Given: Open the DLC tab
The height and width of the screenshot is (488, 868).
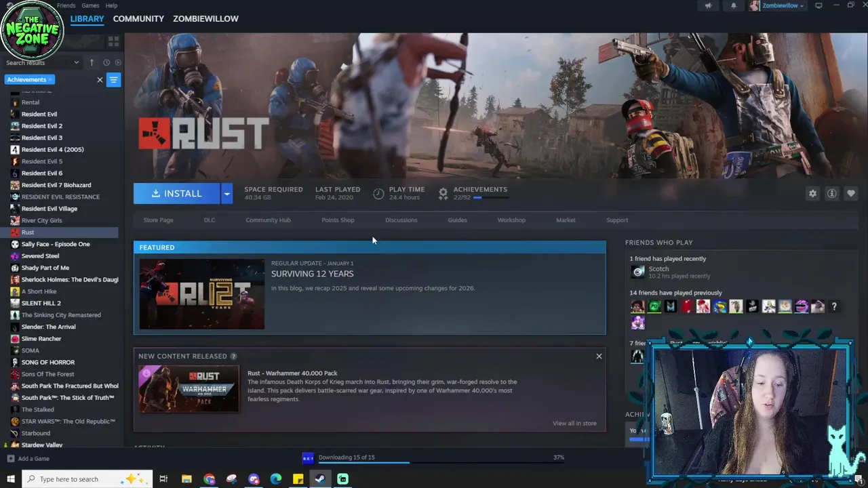Looking at the screenshot, I should click(210, 220).
